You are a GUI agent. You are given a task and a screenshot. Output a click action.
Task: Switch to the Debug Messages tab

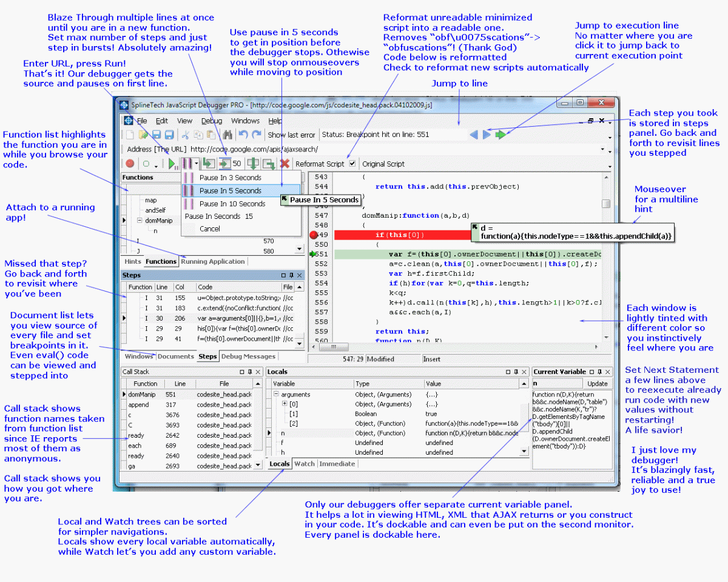coord(248,356)
